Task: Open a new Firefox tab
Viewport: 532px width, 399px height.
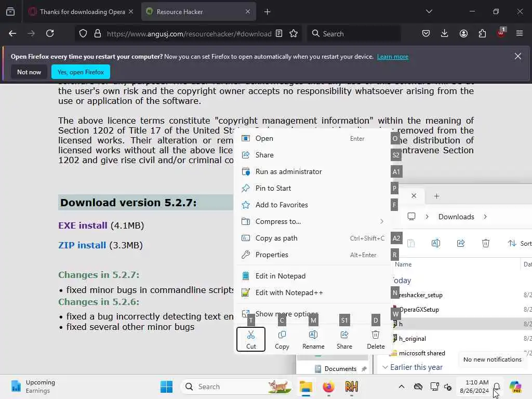Action: tap(268, 12)
